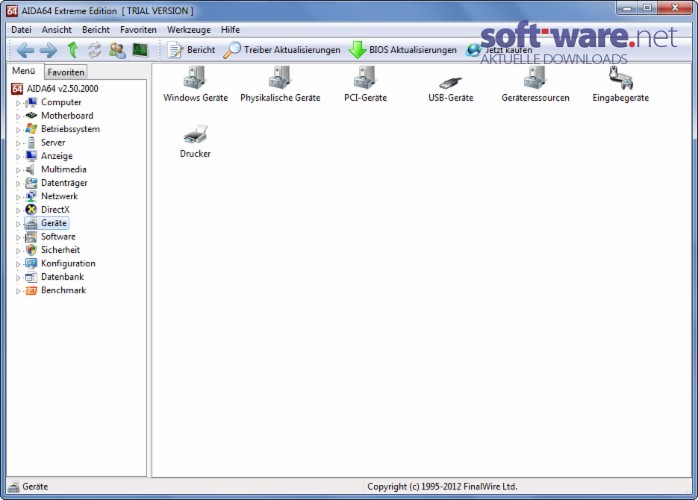Click the refresh icon in toolbar
This screenshot has width=698, height=500.
(95, 50)
